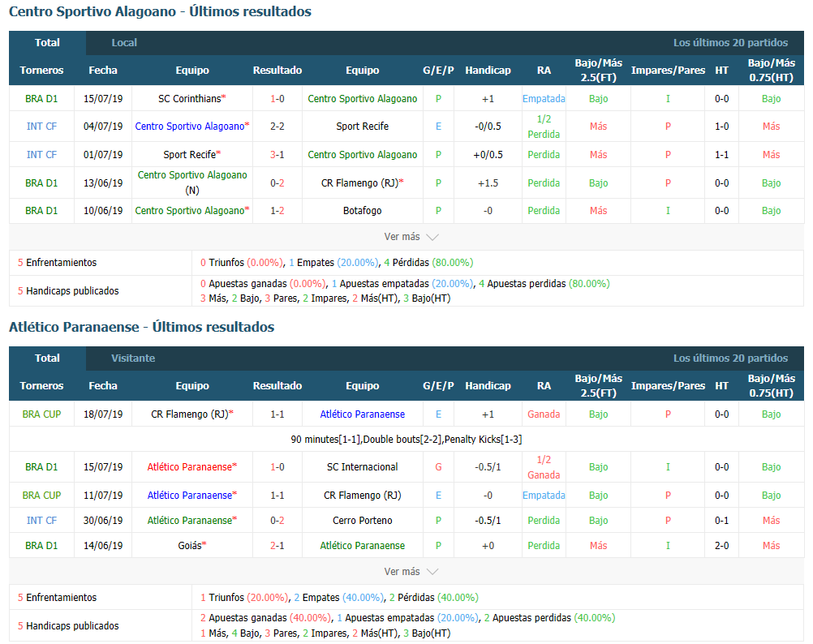Switch to the Local tab
Viewport: 813px width, 644px height.
pyautogui.click(x=124, y=43)
